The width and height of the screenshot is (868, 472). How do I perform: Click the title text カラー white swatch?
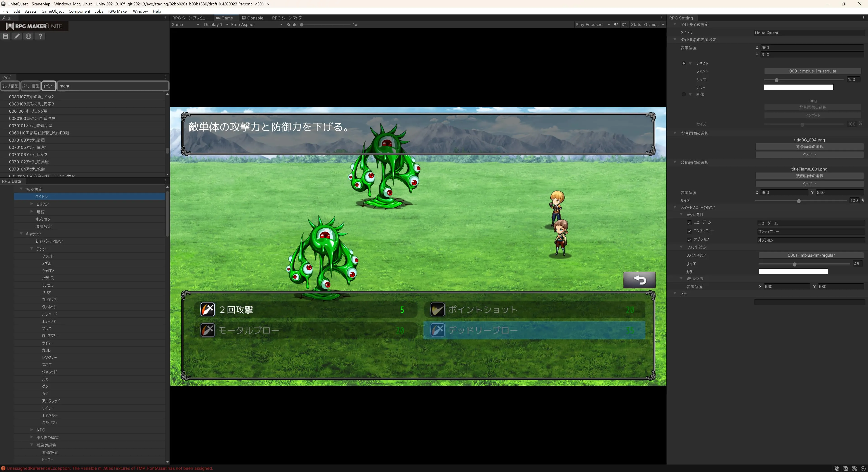(798, 87)
